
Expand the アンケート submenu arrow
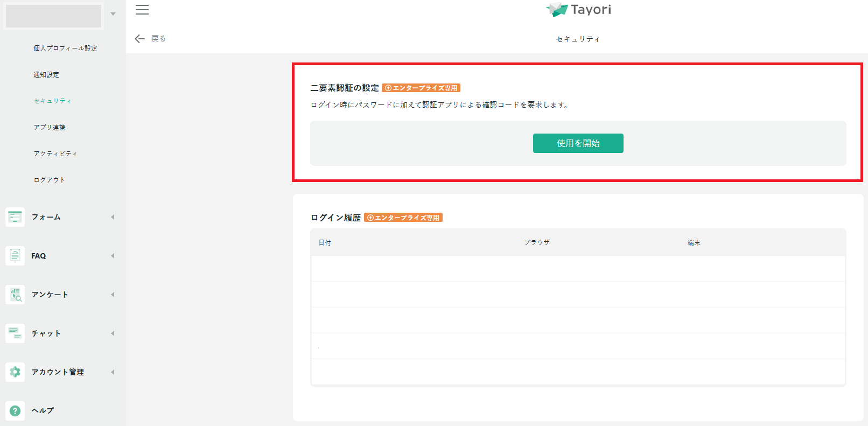113,295
